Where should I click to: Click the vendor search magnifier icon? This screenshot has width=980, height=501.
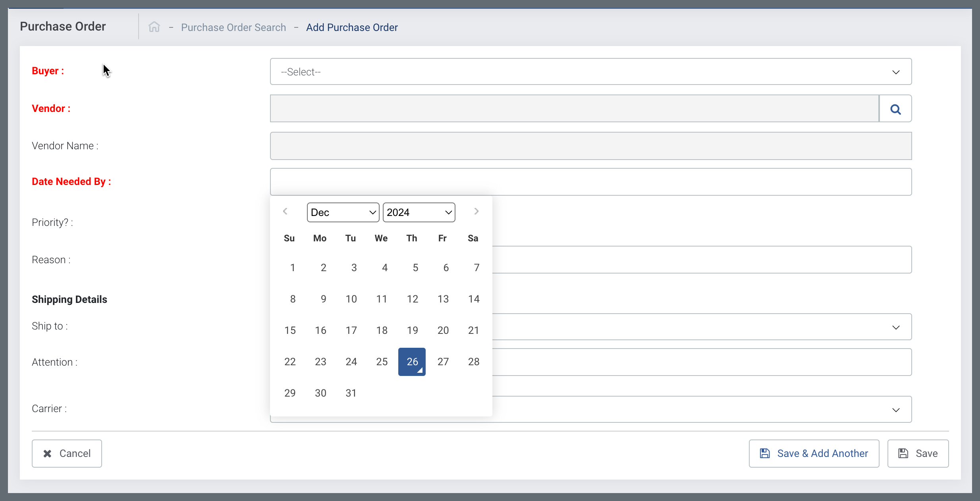(x=895, y=109)
